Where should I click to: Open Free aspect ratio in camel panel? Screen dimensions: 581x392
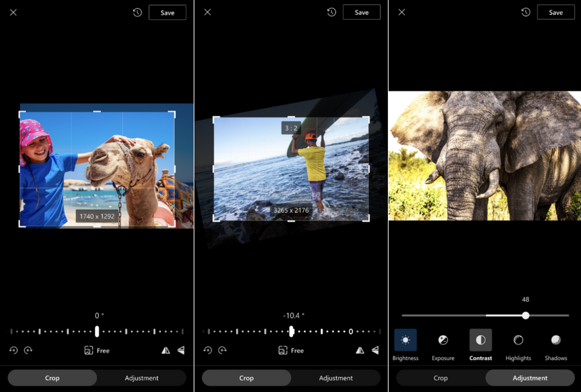97,351
